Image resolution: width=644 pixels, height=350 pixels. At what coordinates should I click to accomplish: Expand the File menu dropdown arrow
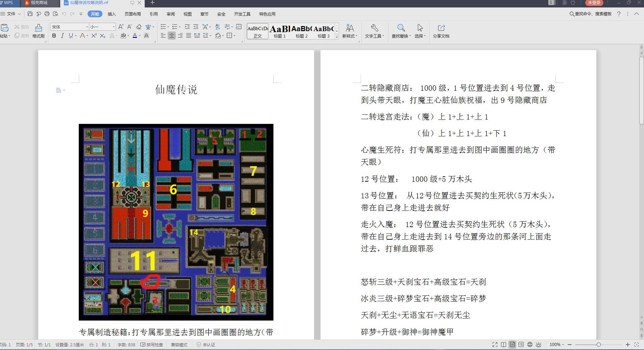(x=19, y=14)
